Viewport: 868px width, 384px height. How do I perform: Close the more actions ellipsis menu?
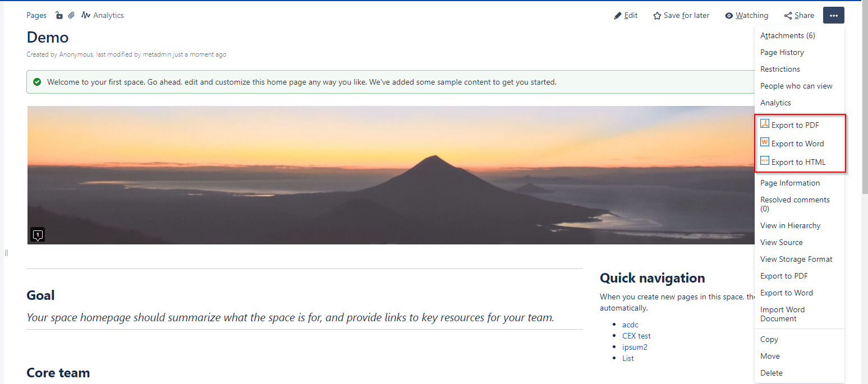coord(834,15)
